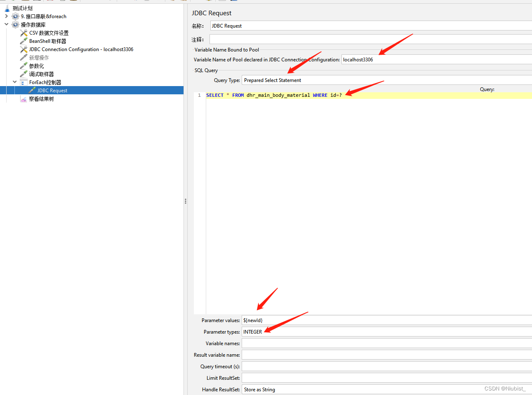Click the empty 注释 comment field
532x395 pixels.
(x=371, y=39)
